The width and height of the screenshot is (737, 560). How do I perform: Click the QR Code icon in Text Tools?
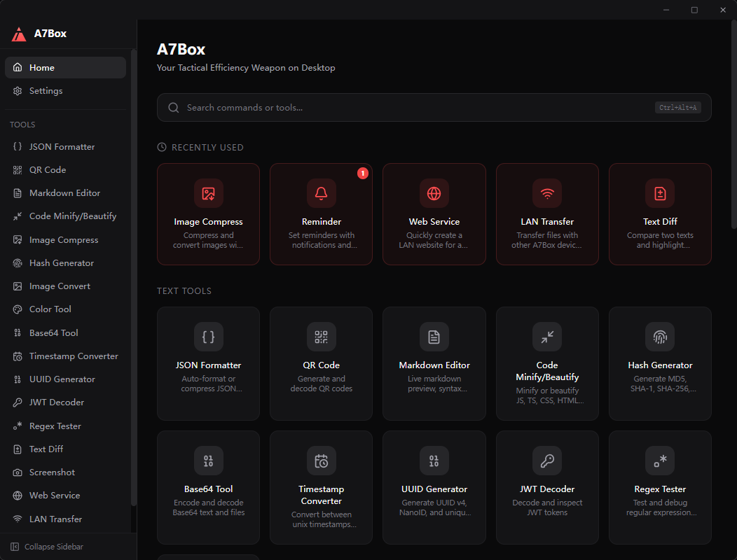click(321, 337)
